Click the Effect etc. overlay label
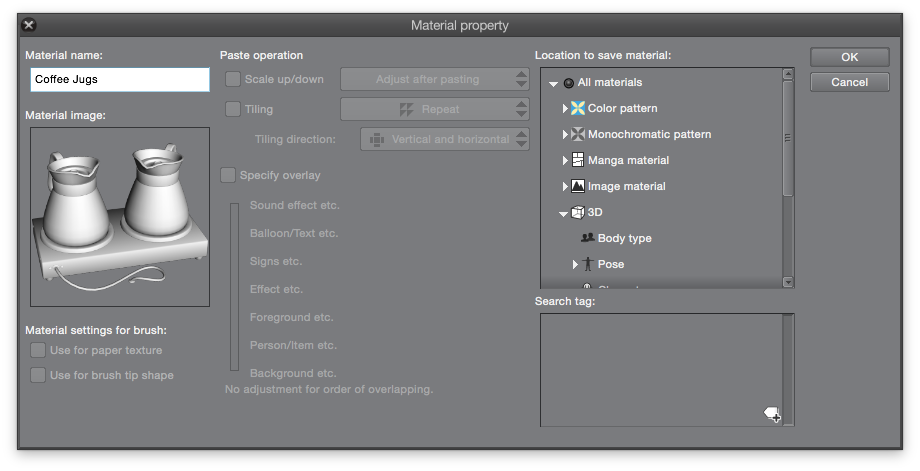This screenshot has width=920, height=471. click(276, 289)
